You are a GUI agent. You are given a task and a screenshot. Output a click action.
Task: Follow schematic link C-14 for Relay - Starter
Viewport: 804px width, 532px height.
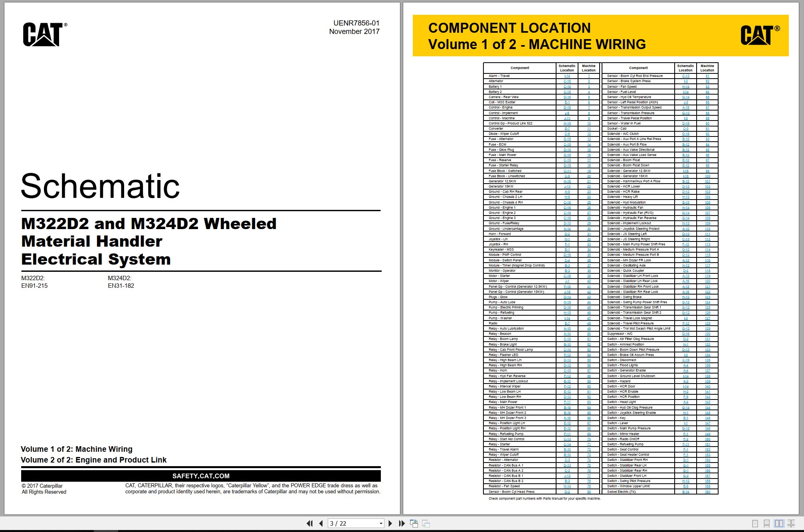[567, 444]
